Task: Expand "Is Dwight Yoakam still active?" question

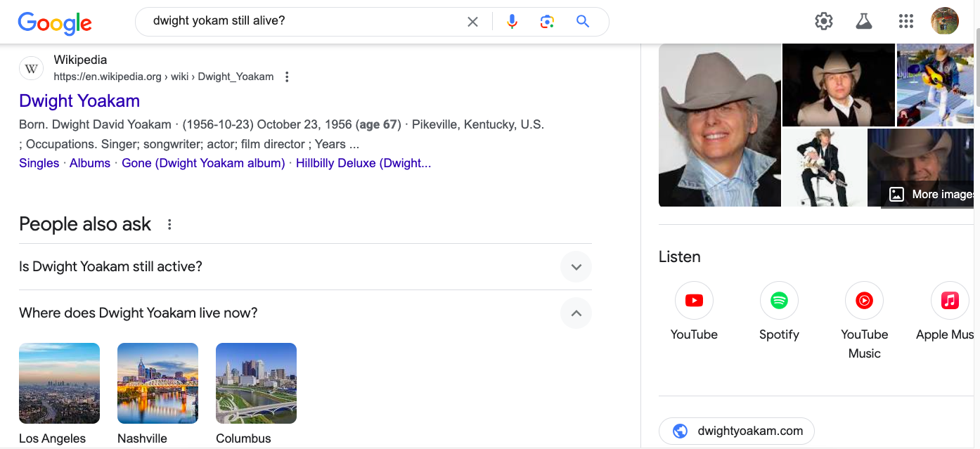Action: click(x=305, y=267)
